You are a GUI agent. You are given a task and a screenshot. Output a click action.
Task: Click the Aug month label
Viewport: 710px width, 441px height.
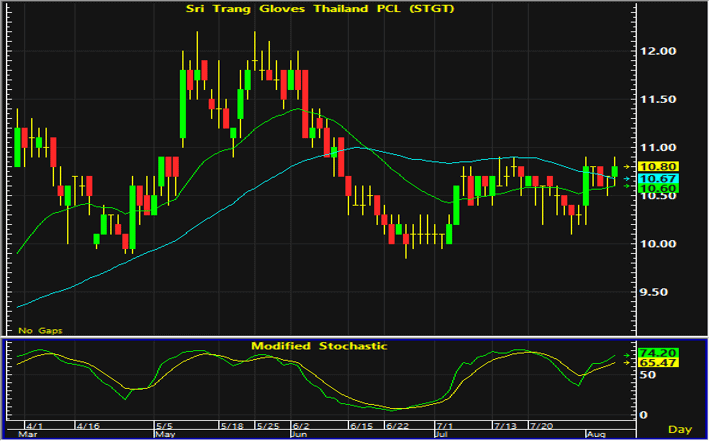(596, 435)
